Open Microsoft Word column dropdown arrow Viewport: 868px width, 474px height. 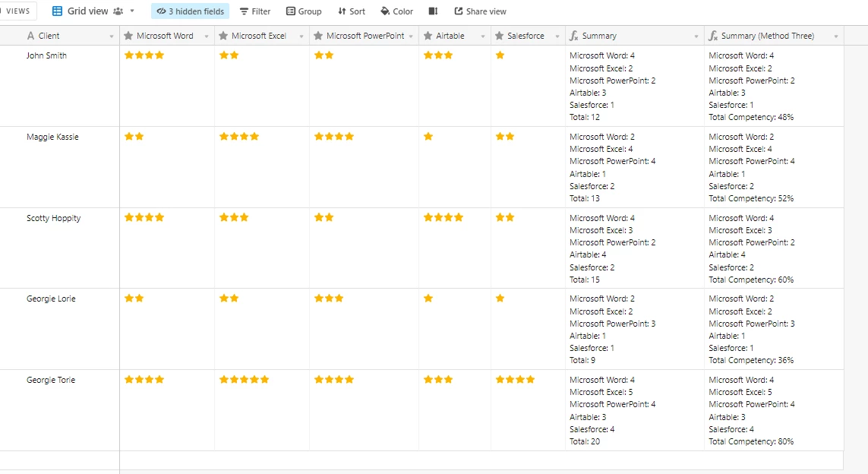coord(207,36)
